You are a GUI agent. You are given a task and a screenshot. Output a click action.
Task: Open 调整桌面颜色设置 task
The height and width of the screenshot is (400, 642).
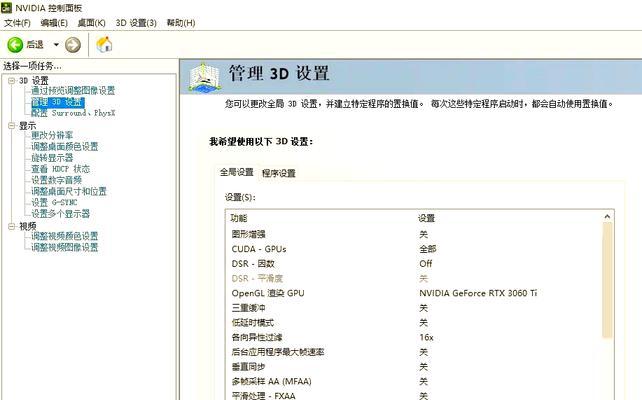click(x=65, y=146)
